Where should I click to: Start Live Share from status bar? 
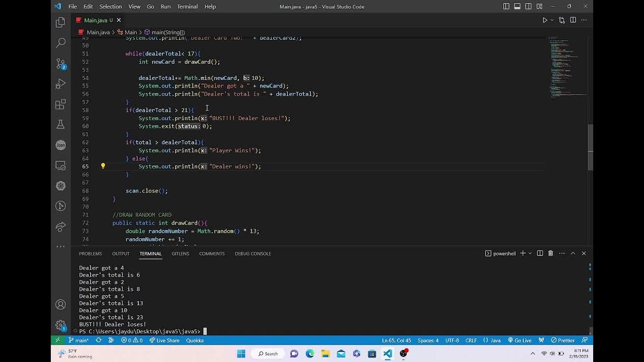164,340
